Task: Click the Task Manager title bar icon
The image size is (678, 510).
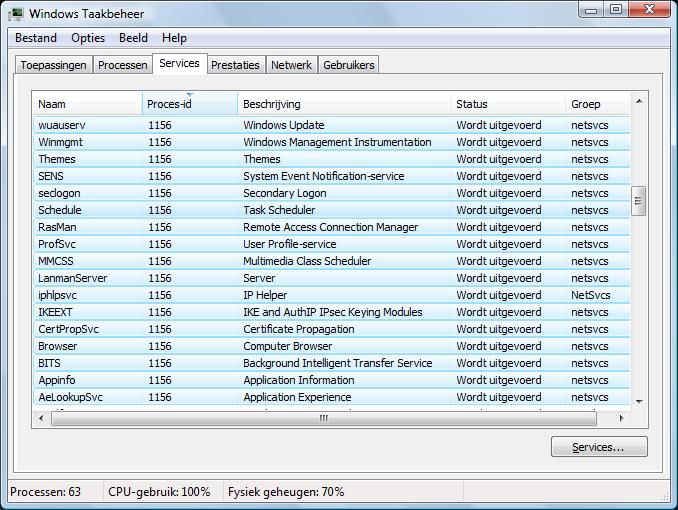Action: [x=16, y=14]
